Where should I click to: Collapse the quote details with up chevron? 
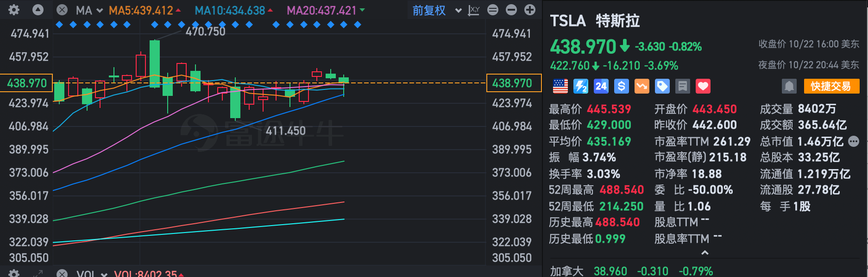[705, 253]
